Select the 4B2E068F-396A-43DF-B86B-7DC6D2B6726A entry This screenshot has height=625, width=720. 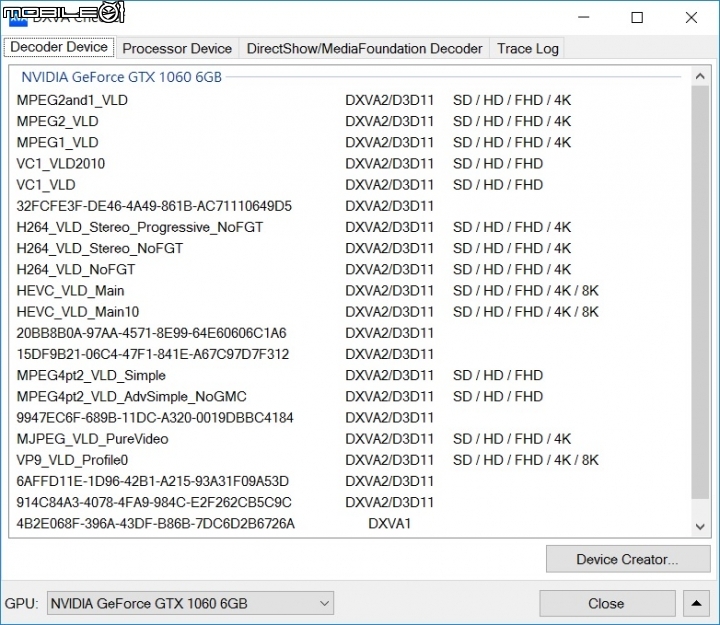[349, 524]
